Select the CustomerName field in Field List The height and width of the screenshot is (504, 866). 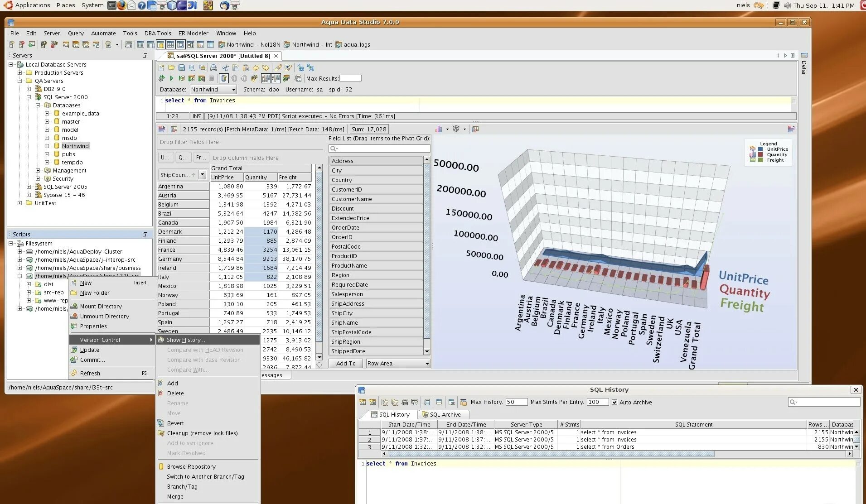376,199
